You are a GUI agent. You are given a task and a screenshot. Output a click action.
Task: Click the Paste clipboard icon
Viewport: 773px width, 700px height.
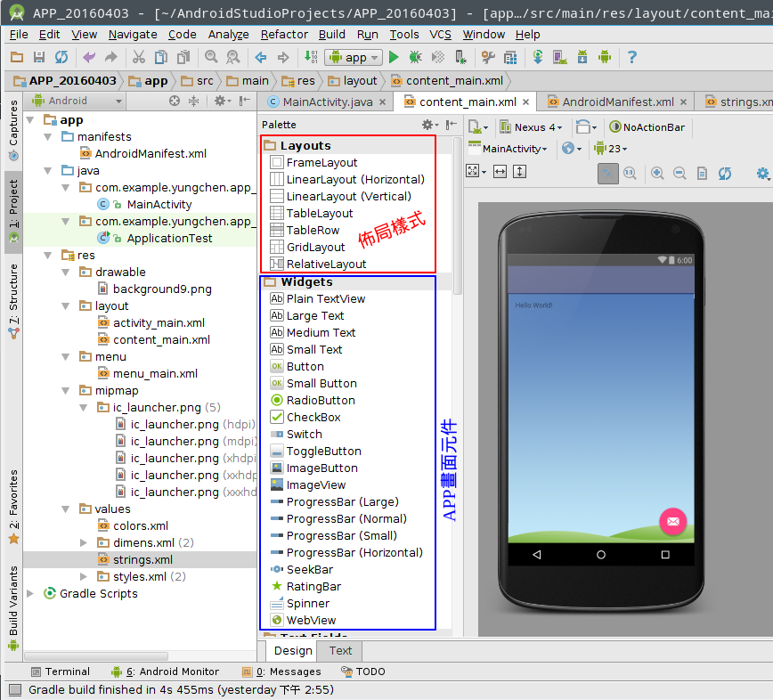[x=183, y=57]
